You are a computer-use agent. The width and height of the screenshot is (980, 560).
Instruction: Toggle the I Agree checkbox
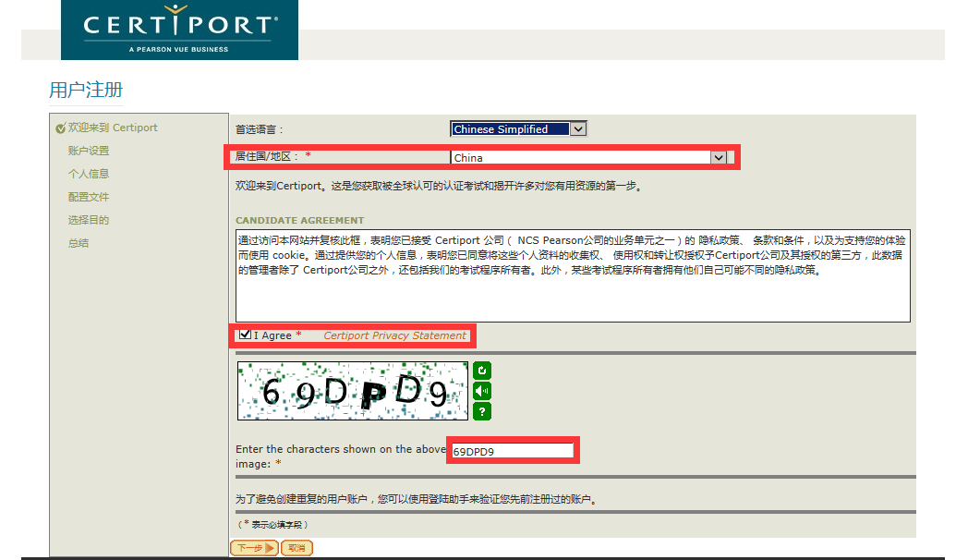[245, 335]
